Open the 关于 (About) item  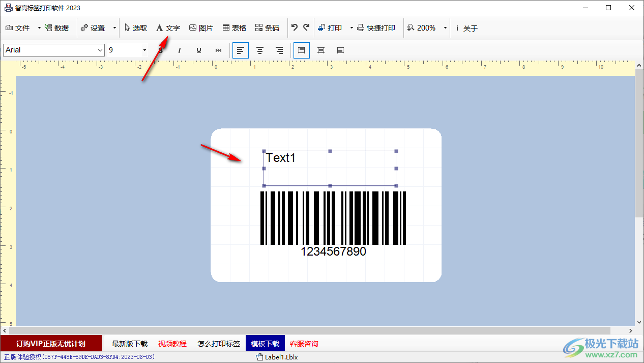[x=466, y=28]
